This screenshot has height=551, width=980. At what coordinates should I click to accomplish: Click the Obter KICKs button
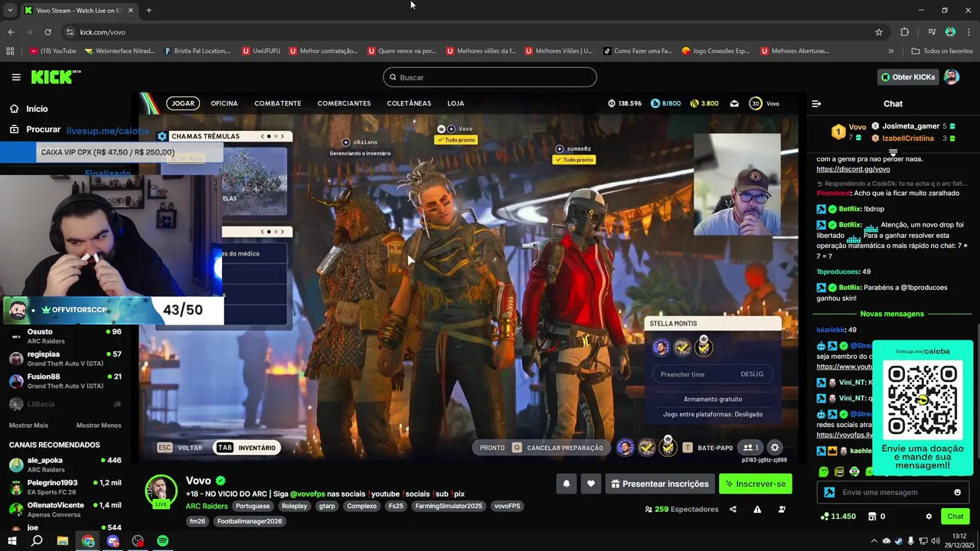click(x=907, y=77)
